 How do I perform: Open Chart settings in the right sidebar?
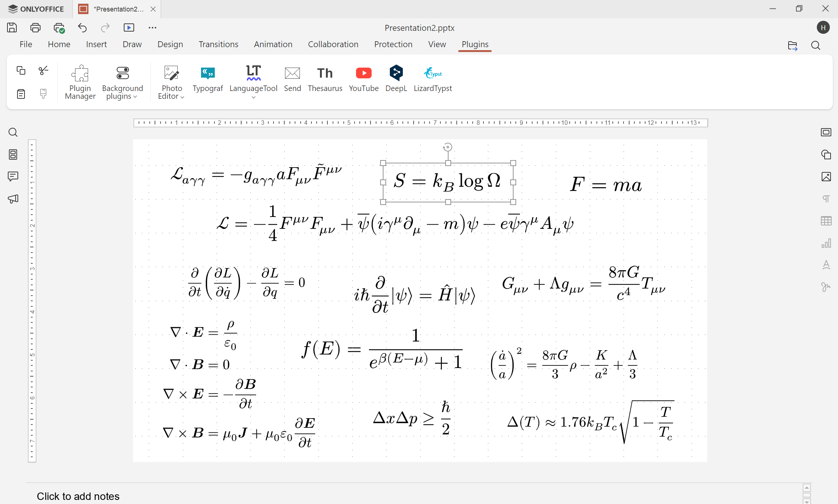826,243
